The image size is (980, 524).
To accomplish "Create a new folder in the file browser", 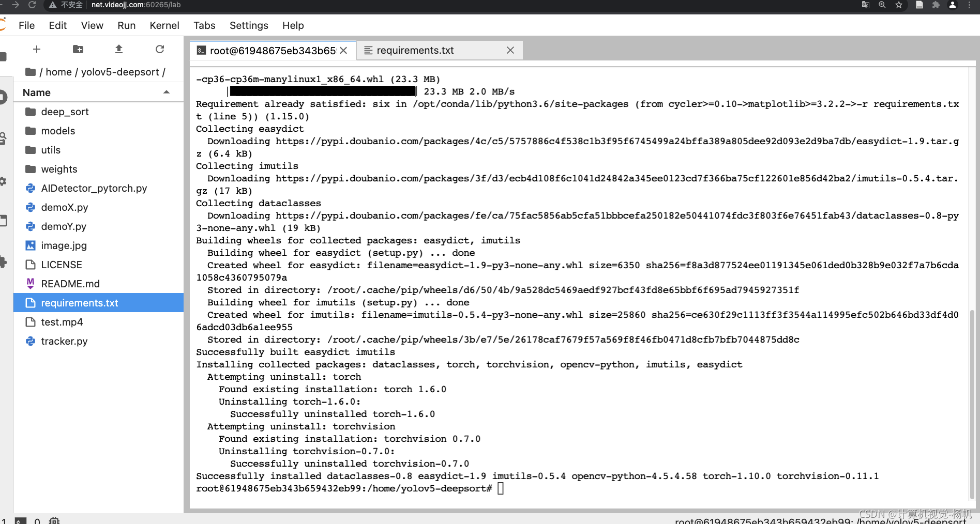I will (x=78, y=49).
